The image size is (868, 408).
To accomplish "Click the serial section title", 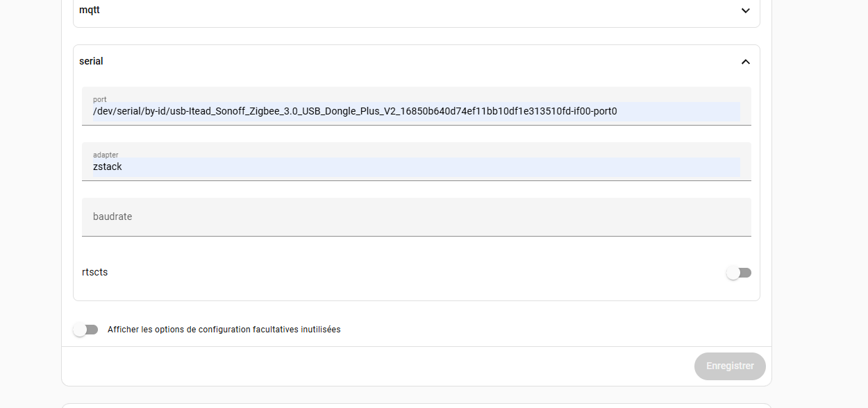I will click(x=91, y=61).
